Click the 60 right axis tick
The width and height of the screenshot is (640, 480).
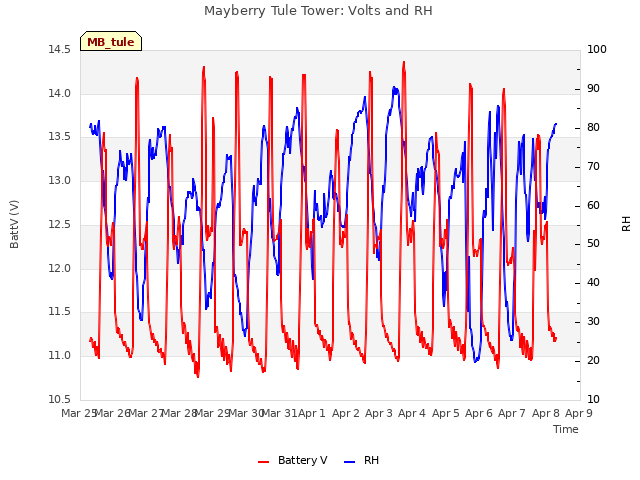click(x=593, y=205)
